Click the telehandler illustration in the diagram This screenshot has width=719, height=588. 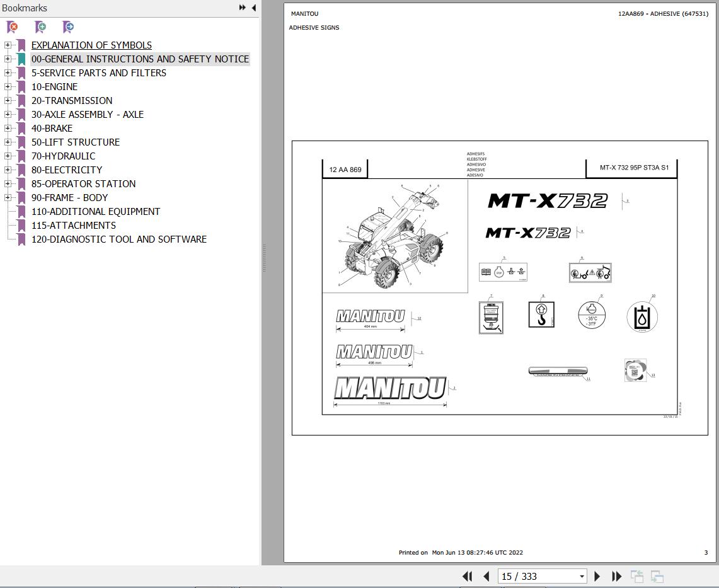tap(395, 236)
